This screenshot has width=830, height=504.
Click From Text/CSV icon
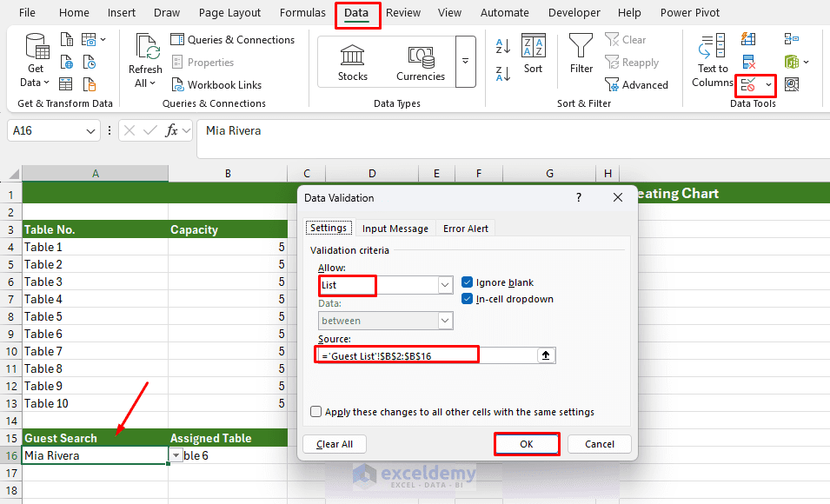click(66, 39)
